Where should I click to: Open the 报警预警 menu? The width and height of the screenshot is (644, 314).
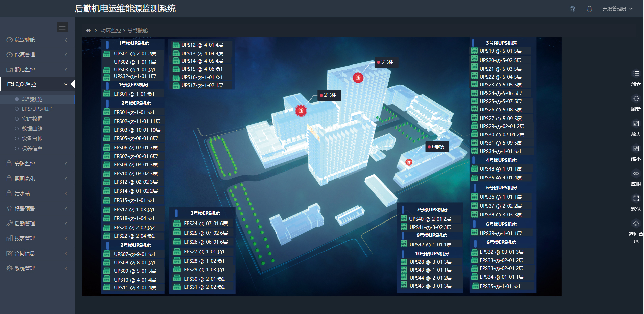pyautogui.click(x=37, y=209)
